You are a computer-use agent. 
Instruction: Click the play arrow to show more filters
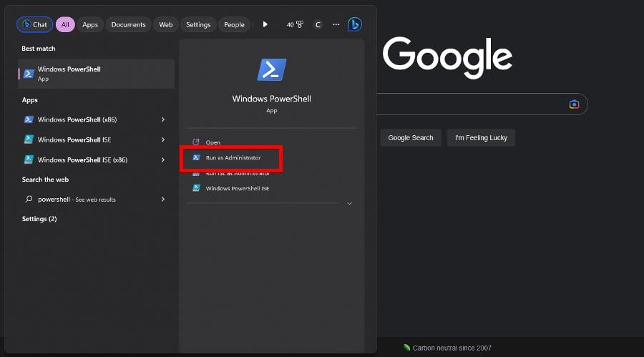265,24
